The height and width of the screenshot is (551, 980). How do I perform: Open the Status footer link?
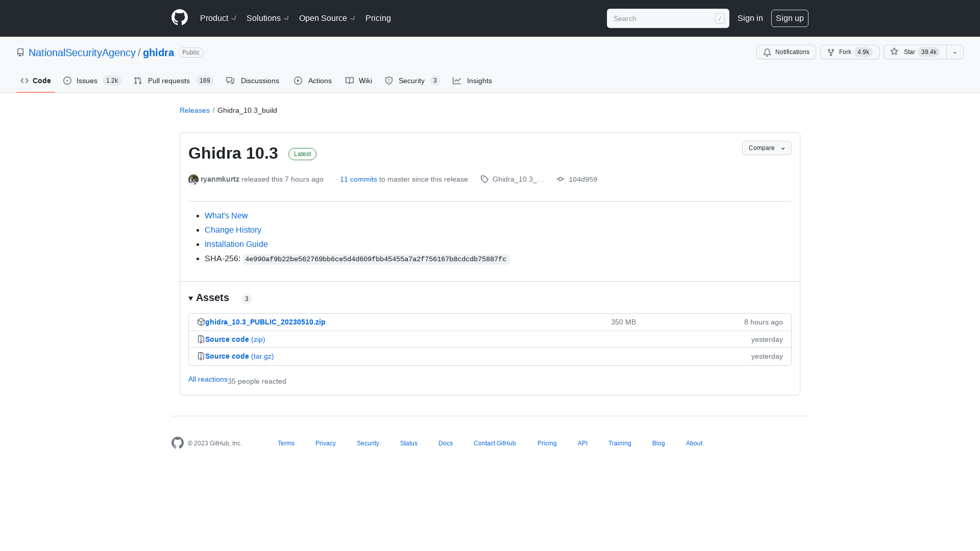(409, 443)
